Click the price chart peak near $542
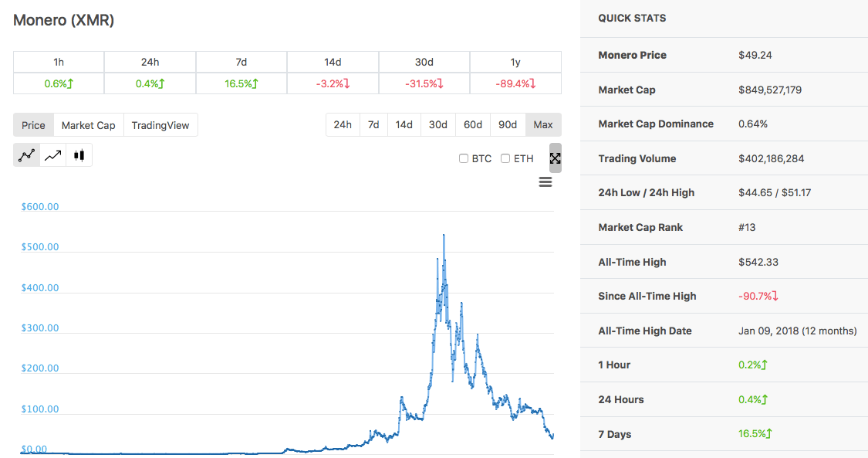The height and width of the screenshot is (458, 868). coord(444,235)
